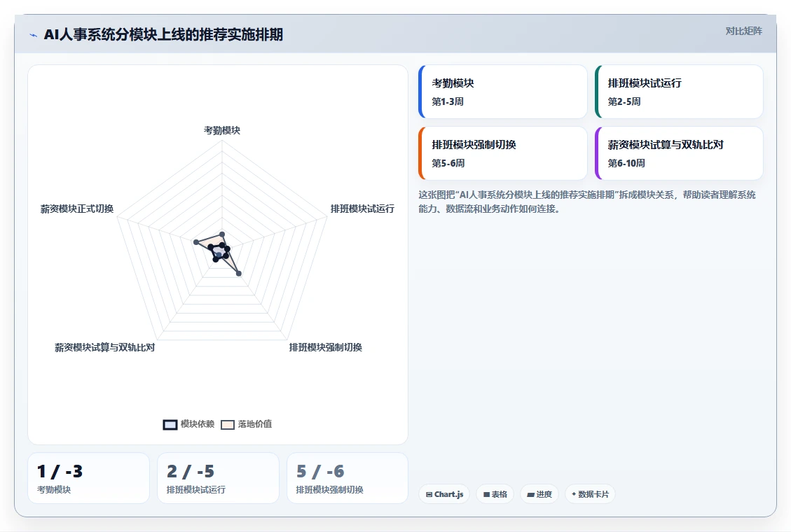Click the Chart.js tag chip
The height and width of the screenshot is (532, 791).
[x=444, y=494]
